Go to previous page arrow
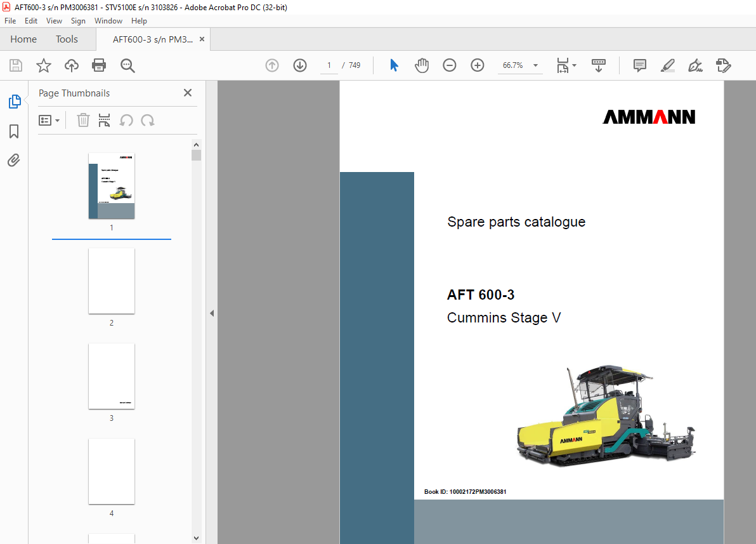 pyautogui.click(x=272, y=65)
